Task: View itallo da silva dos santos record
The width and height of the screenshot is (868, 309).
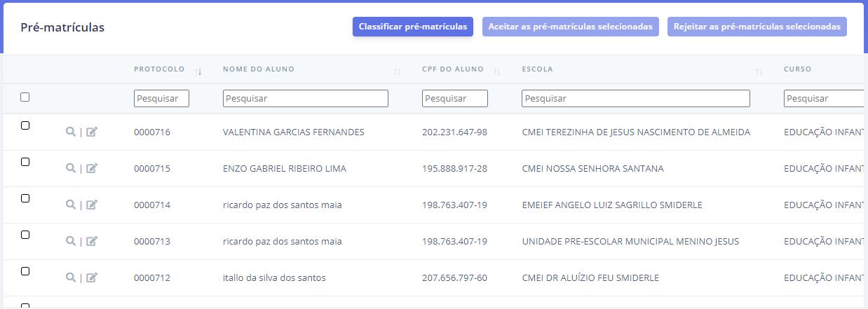Action: [x=70, y=277]
